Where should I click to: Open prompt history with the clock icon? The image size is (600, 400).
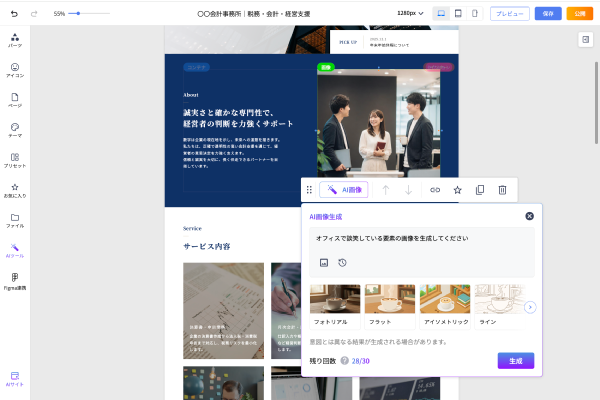342,263
